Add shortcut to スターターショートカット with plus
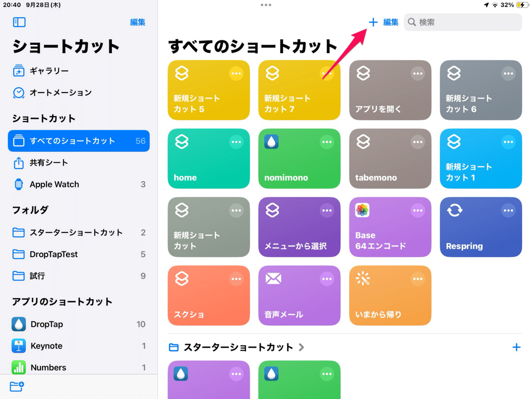 tap(516, 347)
